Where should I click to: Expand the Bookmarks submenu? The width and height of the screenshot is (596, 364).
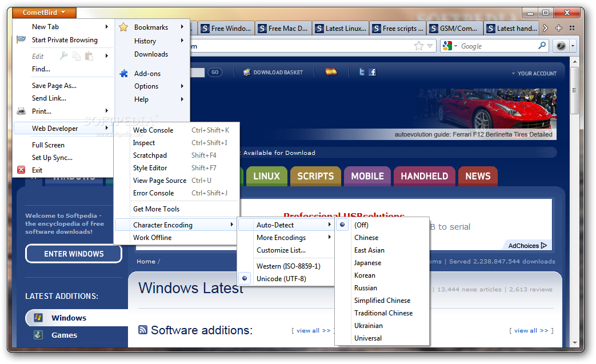point(153,27)
